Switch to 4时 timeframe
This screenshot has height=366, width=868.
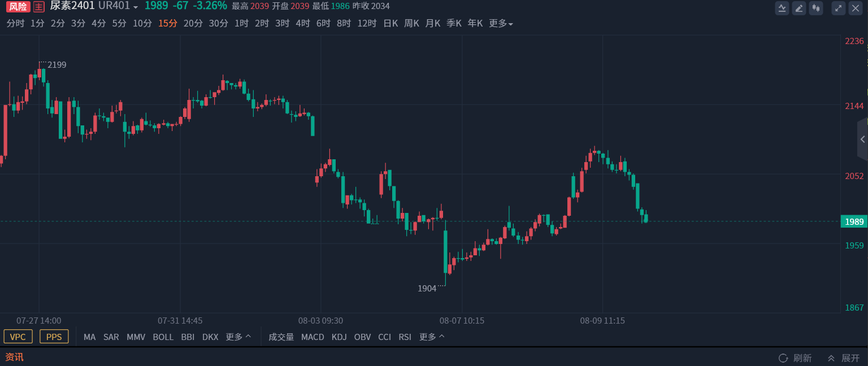click(x=303, y=24)
